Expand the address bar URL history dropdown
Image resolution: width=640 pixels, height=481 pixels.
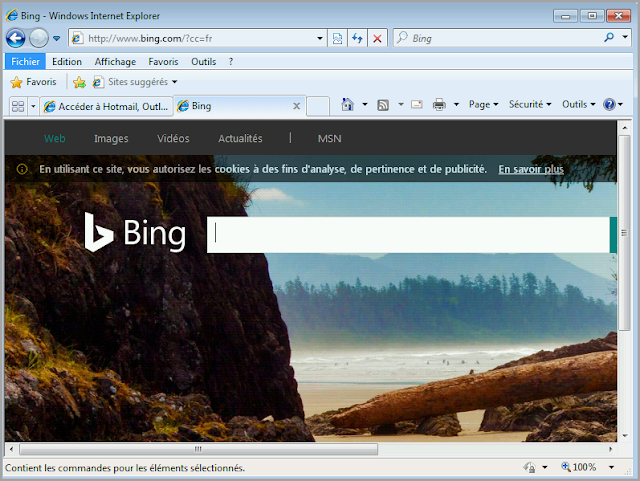coord(320,38)
